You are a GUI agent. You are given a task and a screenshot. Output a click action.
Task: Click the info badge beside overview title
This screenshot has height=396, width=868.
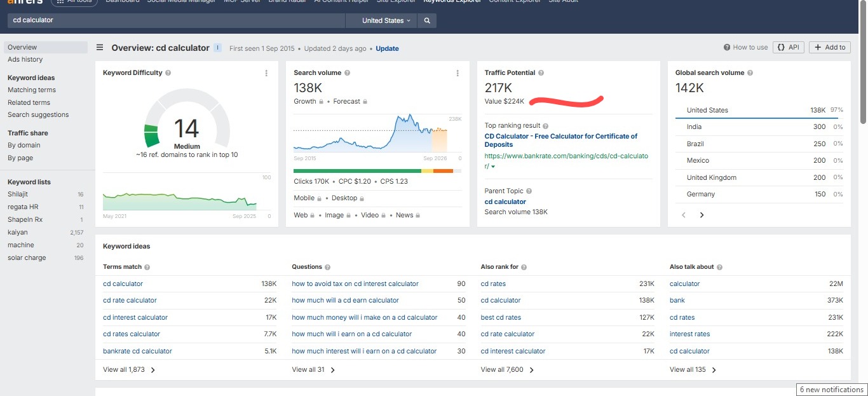tap(217, 48)
